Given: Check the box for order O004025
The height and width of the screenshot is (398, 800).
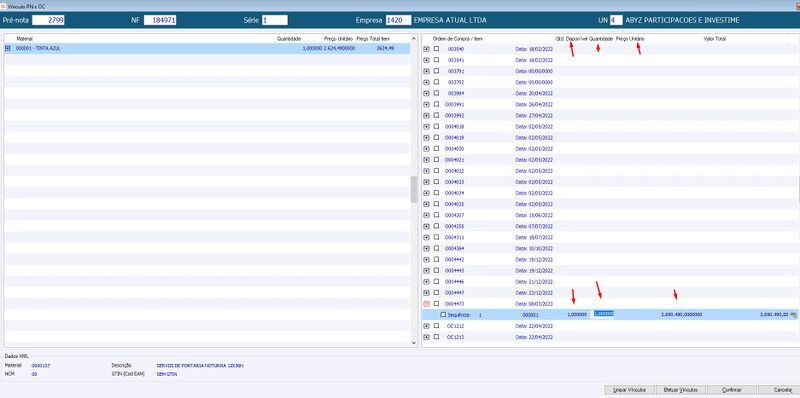Looking at the screenshot, I should click(x=436, y=204).
